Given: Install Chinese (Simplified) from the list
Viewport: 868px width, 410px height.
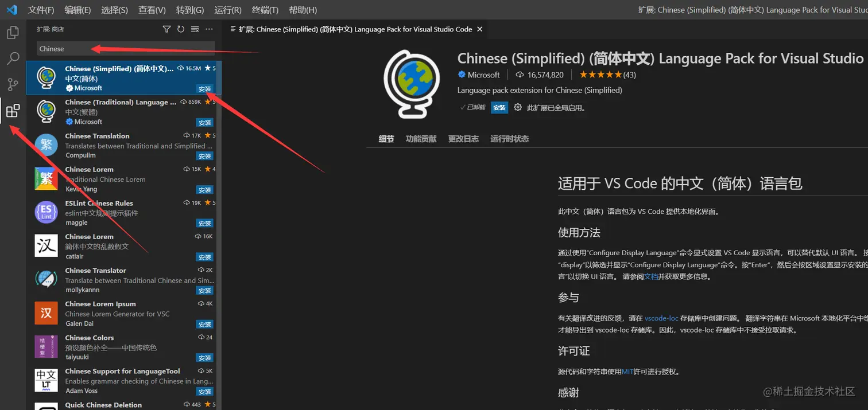Looking at the screenshot, I should coord(205,89).
